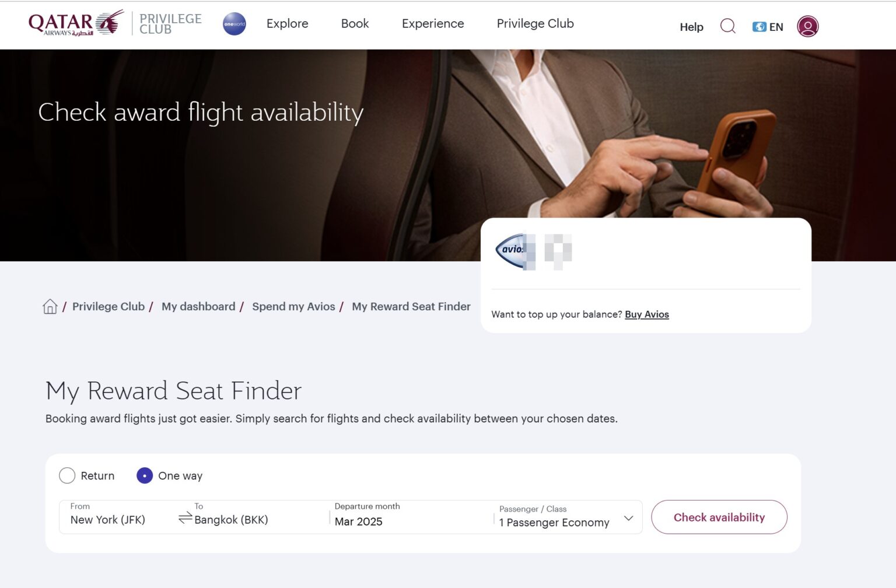Viewport: 896px width, 588px height.
Task: Open the search magnifier icon
Action: pos(727,26)
